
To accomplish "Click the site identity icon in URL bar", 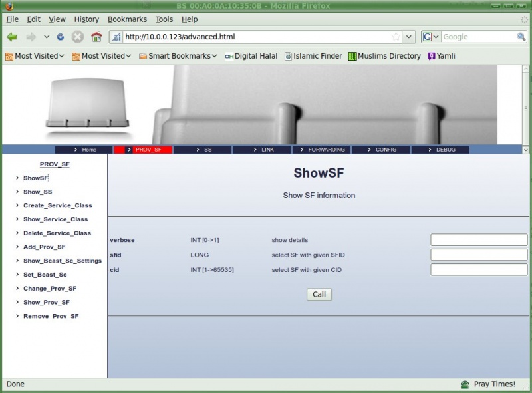I will (x=116, y=37).
